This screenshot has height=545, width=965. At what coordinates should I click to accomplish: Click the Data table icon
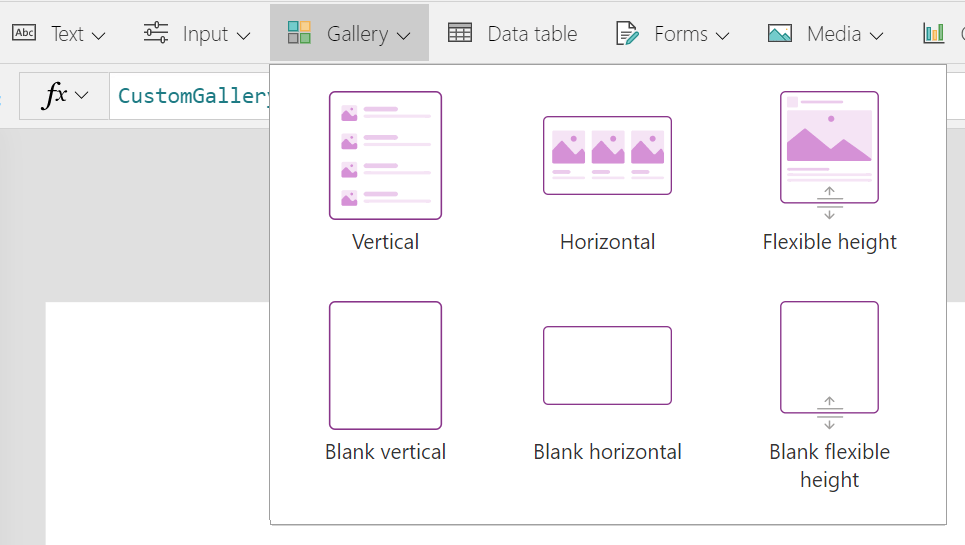click(460, 33)
